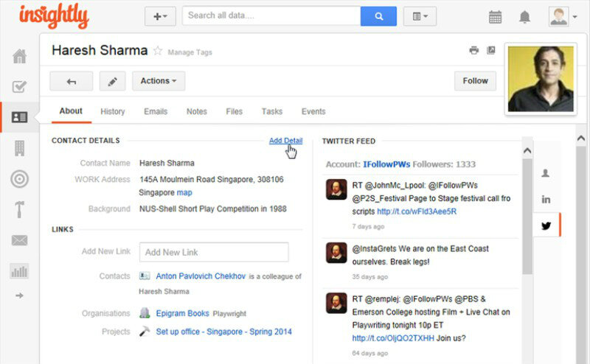Screen dimensions: 590x364
Task: Open the calendar icon in top bar
Action: (x=496, y=17)
